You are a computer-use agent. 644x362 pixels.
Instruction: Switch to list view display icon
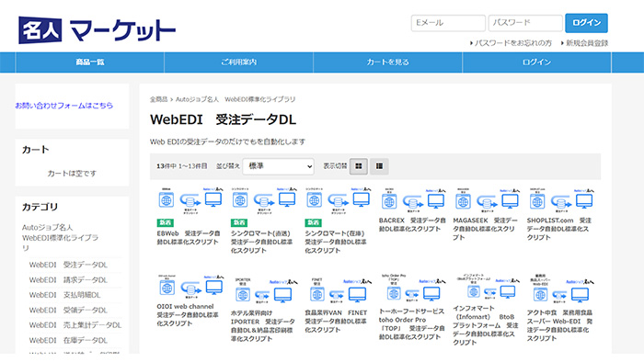tap(379, 166)
